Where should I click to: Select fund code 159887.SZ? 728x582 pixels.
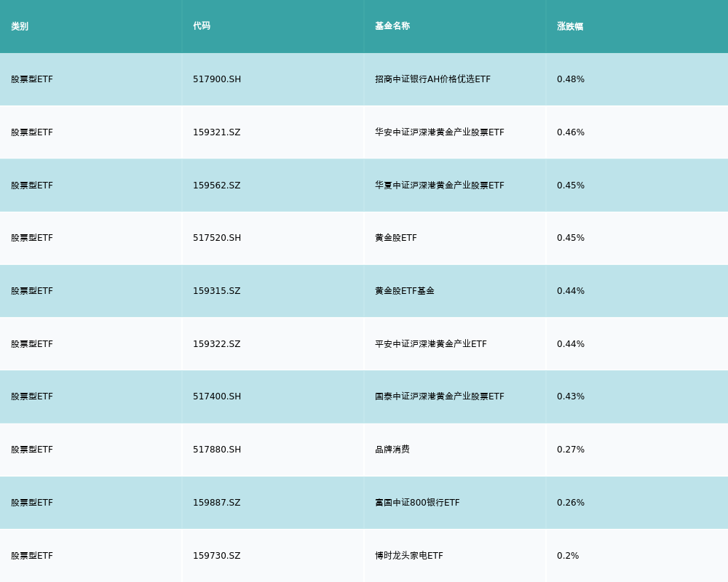point(217,503)
